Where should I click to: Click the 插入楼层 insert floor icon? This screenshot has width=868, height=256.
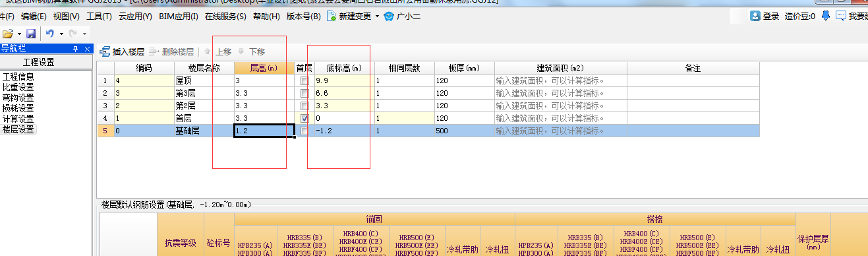[x=105, y=51]
